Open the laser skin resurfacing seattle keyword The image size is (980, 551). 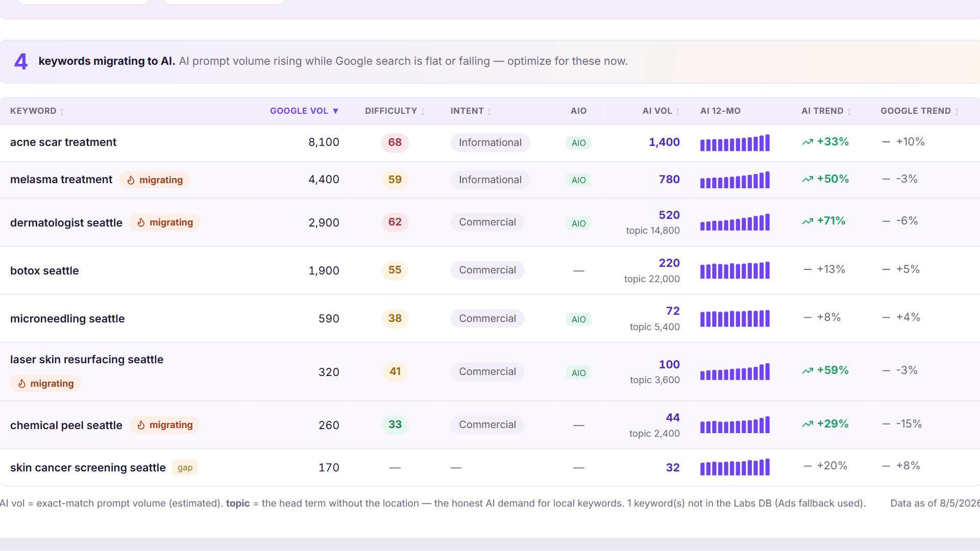[x=87, y=360]
